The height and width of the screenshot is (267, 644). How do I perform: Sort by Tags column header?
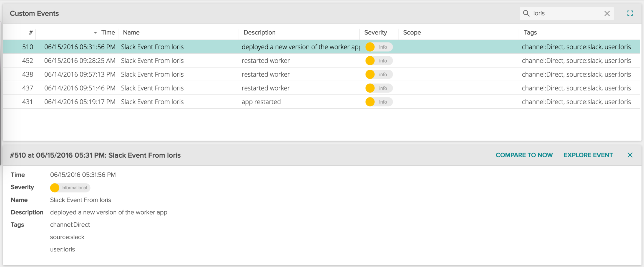[x=530, y=32]
